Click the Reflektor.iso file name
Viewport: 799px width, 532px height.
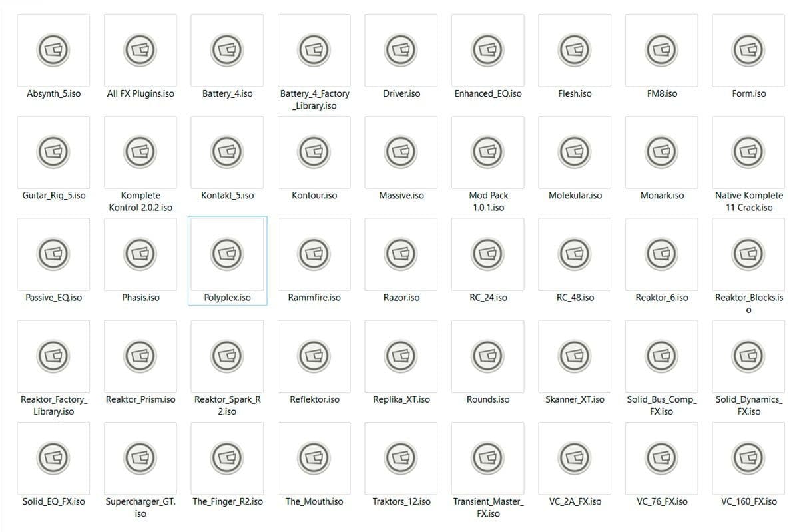click(314, 399)
